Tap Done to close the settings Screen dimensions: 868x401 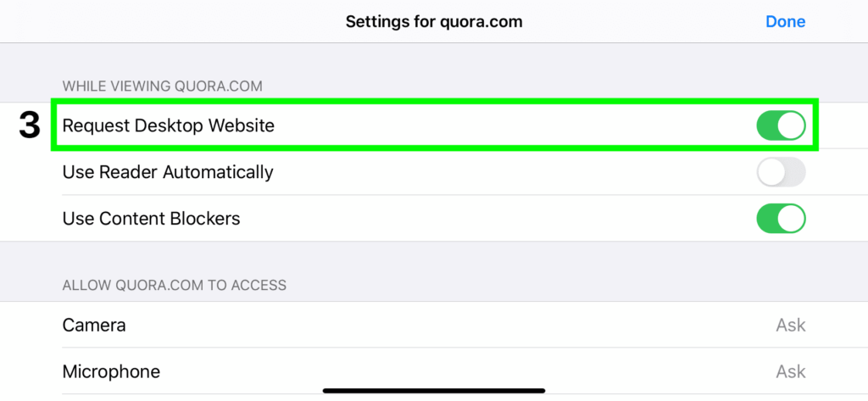click(785, 21)
